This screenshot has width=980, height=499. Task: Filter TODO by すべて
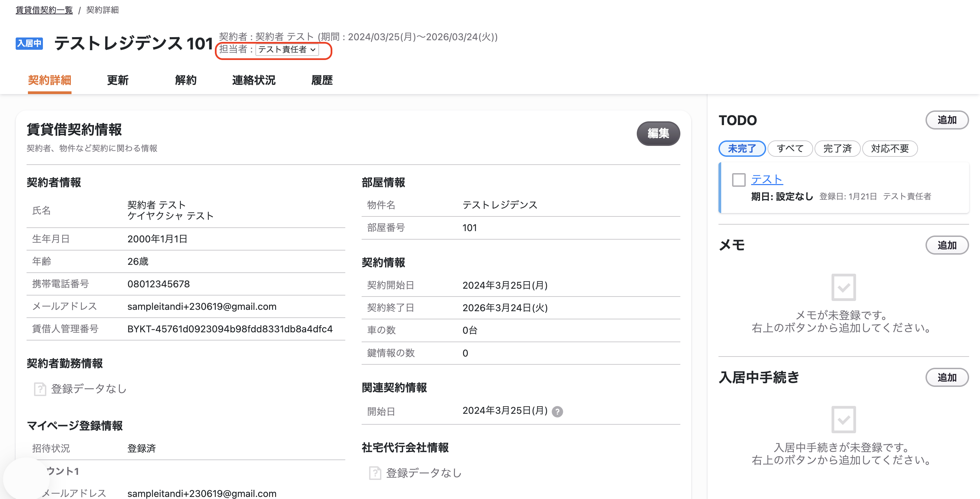790,149
